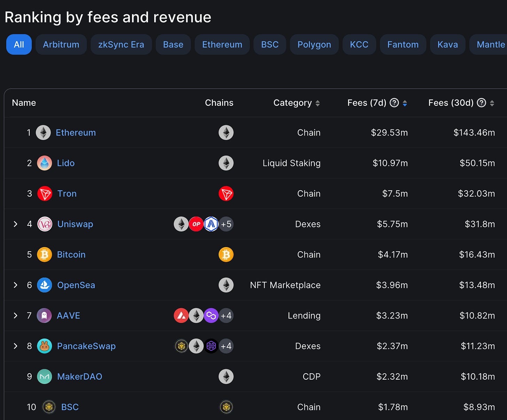Click the BSC chain icon in the PancakeSwap row

[x=181, y=346]
